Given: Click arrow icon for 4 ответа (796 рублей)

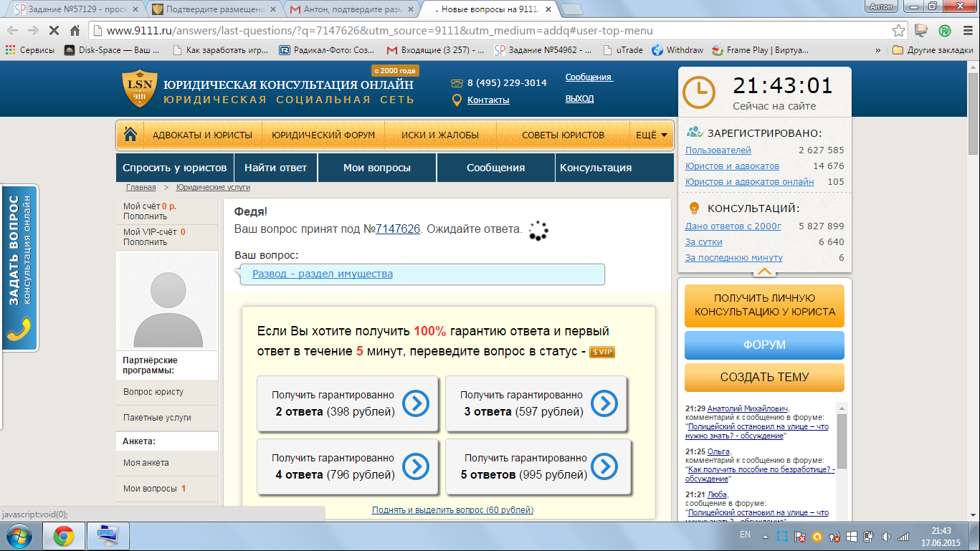Looking at the screenshot, I should pyautogui.click(x=416, y=467).
